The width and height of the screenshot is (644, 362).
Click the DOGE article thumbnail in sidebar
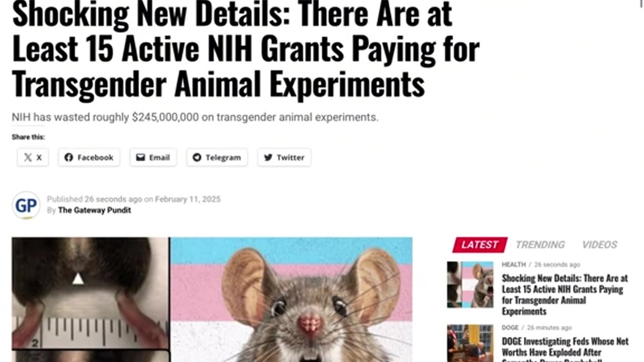pyautogui.click(x=470, y=343)
